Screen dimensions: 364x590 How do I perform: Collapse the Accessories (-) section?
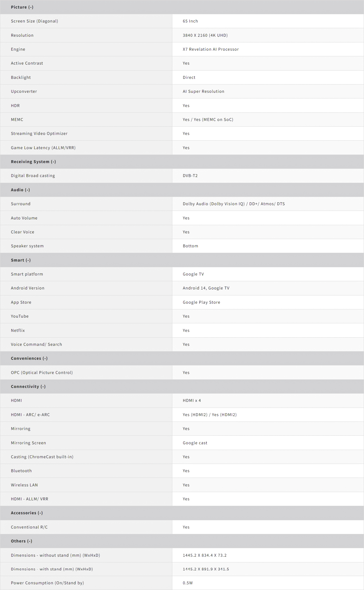pyautogui.click(x=27, y=513)
